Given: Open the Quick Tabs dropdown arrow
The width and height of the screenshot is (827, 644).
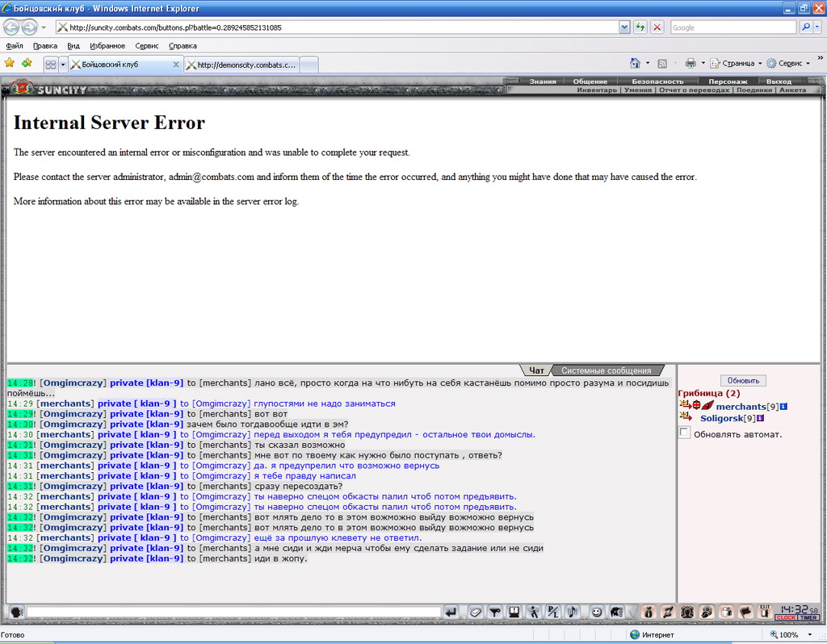Looking at the screenshot, I should (63, 65).
